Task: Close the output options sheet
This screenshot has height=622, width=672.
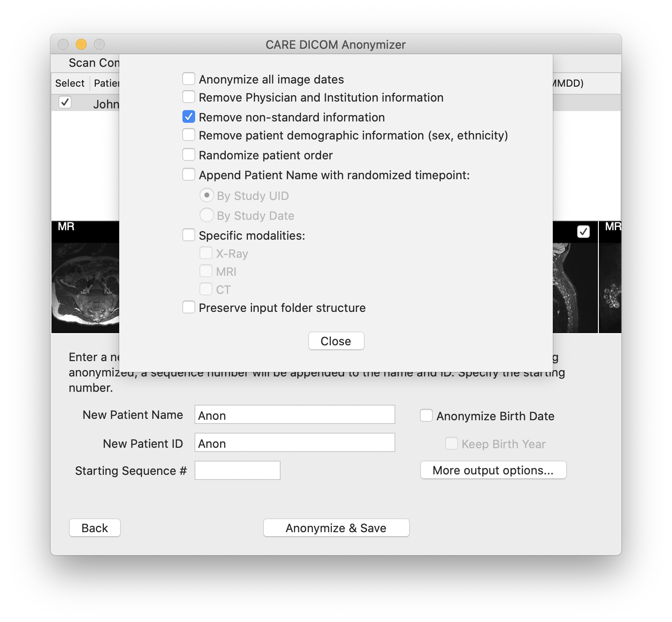Action: pos(336,341)
